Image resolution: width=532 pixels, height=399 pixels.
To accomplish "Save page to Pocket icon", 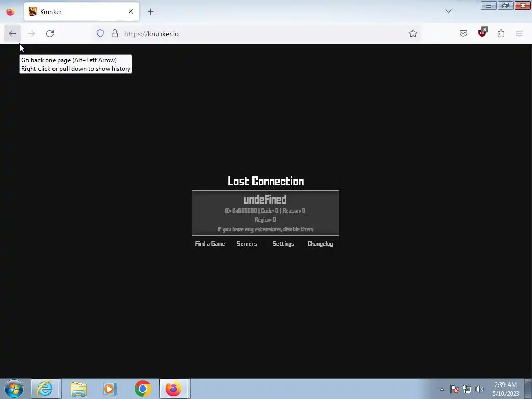I will [x=463, y=33].
